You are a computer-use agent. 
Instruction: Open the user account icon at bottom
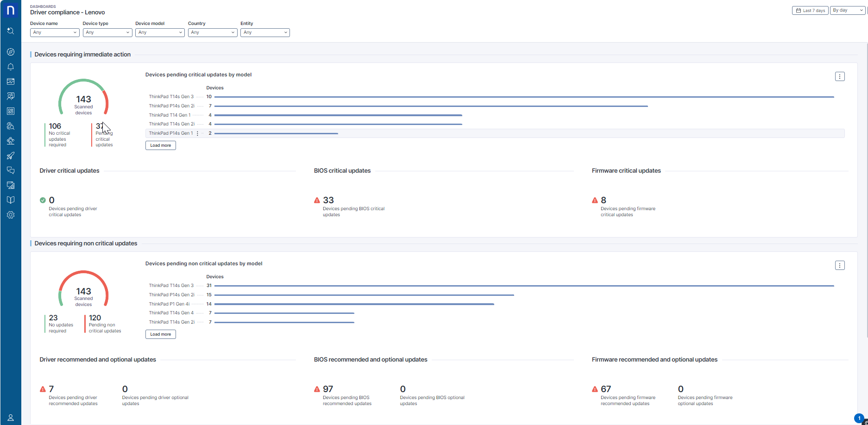[11, 418]
